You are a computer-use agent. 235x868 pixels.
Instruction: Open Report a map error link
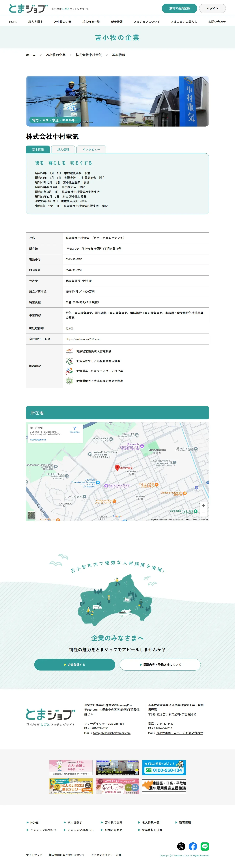point(200,520)
